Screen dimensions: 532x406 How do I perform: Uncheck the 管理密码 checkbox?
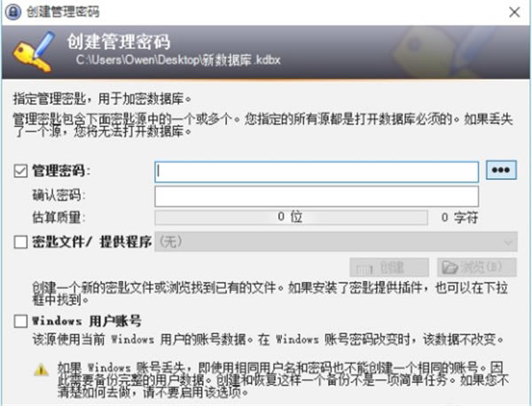[20, 170]
